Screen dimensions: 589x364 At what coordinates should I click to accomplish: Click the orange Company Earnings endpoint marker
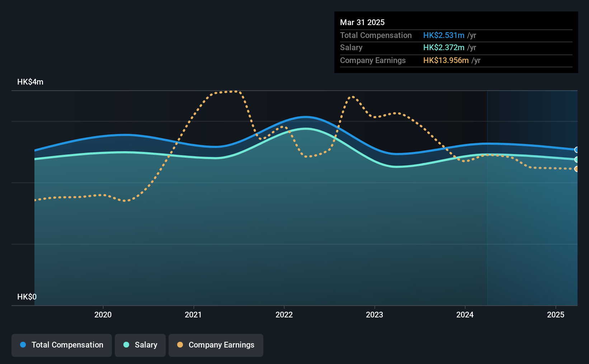577,169
